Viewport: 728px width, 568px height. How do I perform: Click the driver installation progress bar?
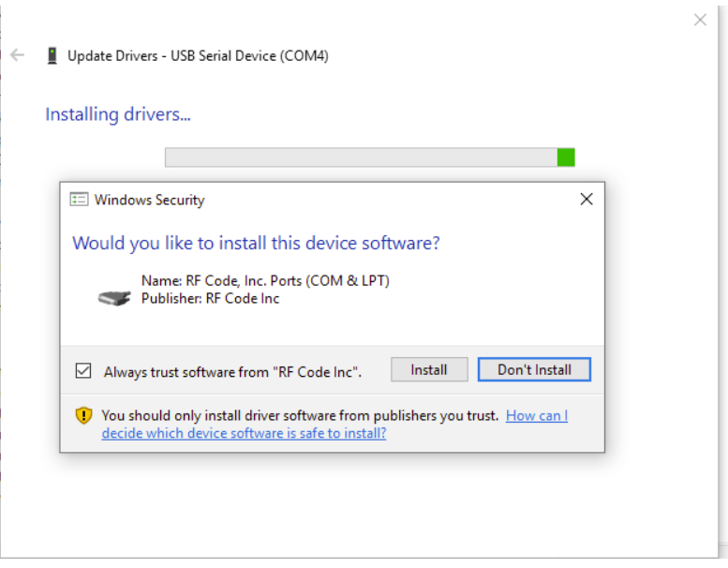361,157
